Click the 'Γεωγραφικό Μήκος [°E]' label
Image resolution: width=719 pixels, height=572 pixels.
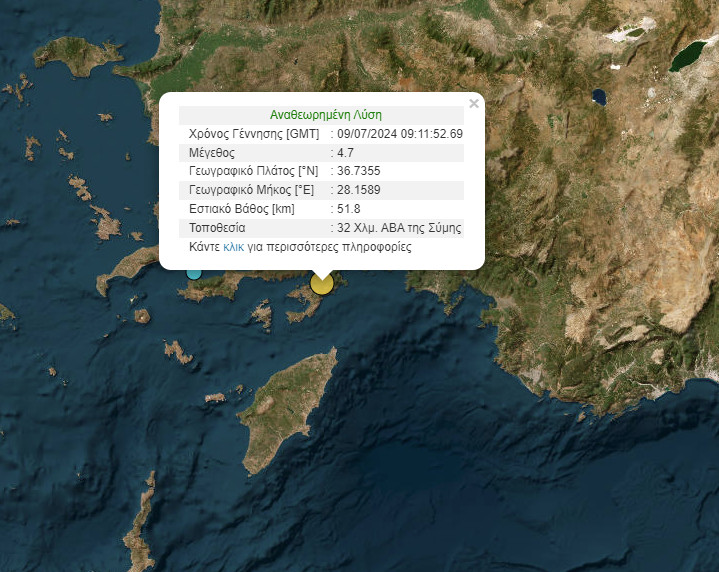[x=255, y=190]
